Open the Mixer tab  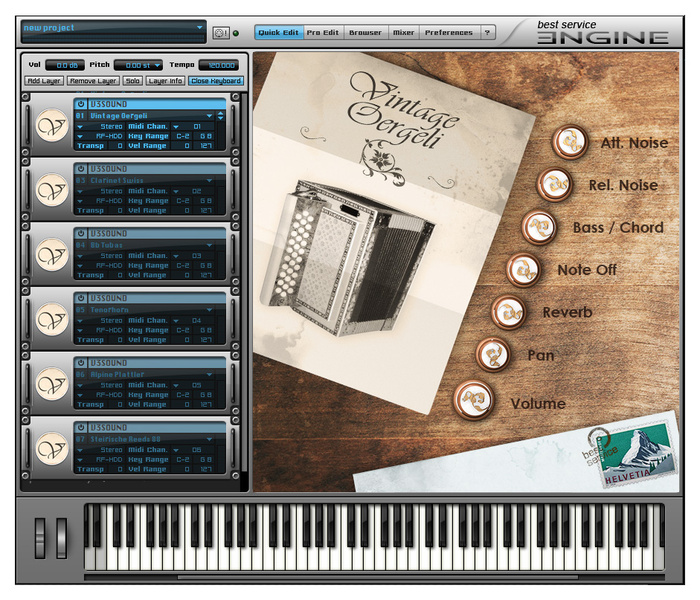[404, 33]
